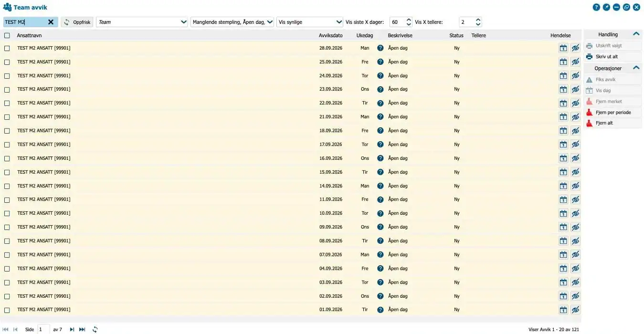
Task: Click the greyed-out Fiks avvik button
Action: click(612, 80)
